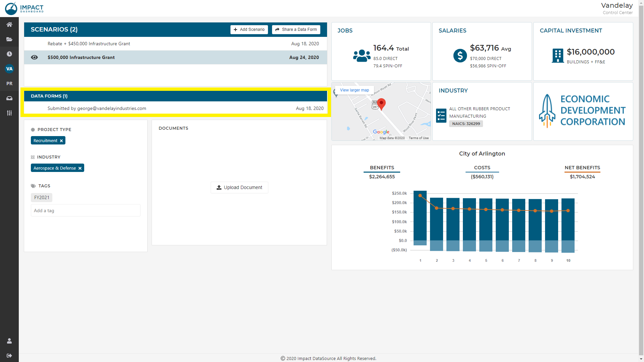
Task: Open the inbox tray icon
Action: 9,98
